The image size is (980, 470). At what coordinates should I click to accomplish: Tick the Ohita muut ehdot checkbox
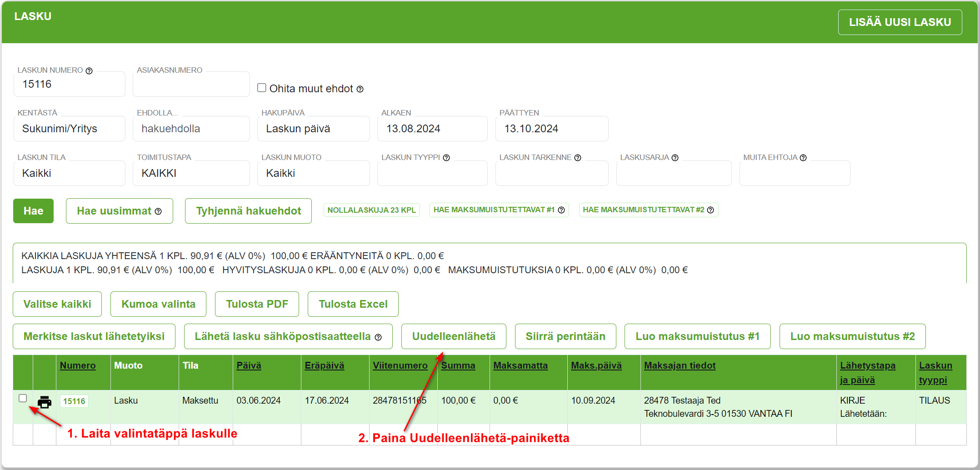(x=262, y=88)
